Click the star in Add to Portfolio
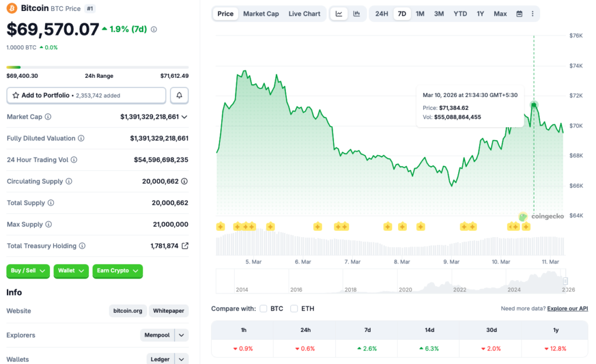 point(15,95)
